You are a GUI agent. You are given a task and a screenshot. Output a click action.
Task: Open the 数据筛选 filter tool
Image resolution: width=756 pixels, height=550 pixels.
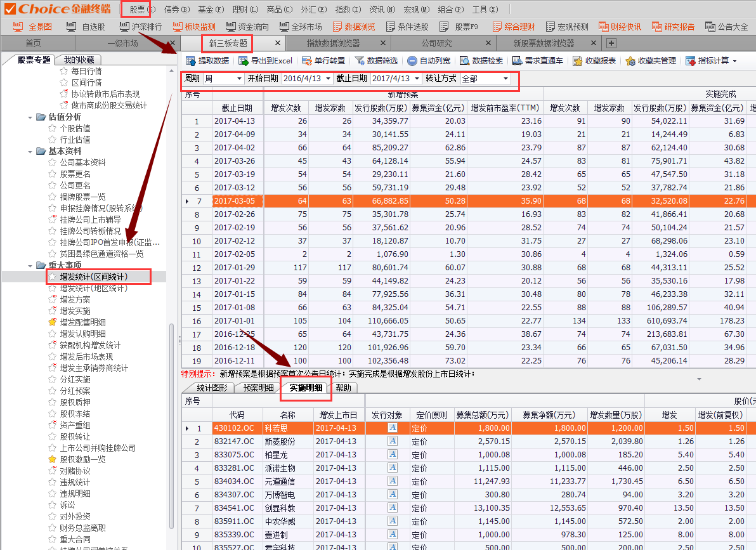click(x=360, y=61)
